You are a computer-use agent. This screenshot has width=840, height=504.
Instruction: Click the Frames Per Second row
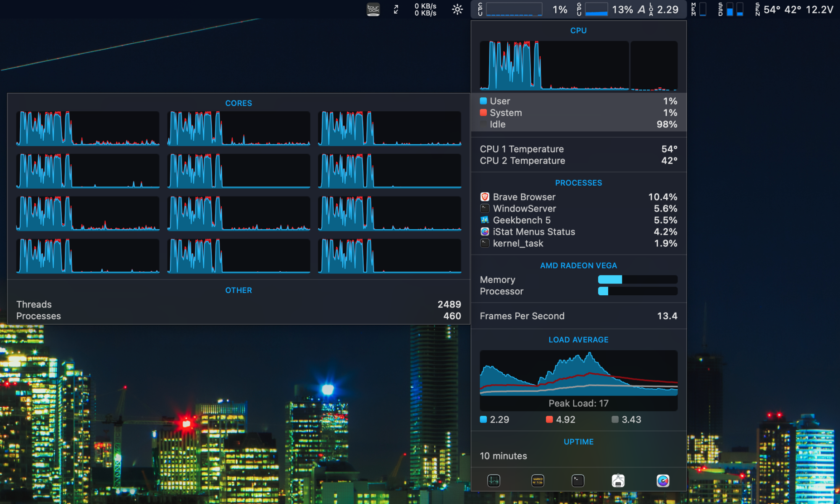(x=578, y=316)
